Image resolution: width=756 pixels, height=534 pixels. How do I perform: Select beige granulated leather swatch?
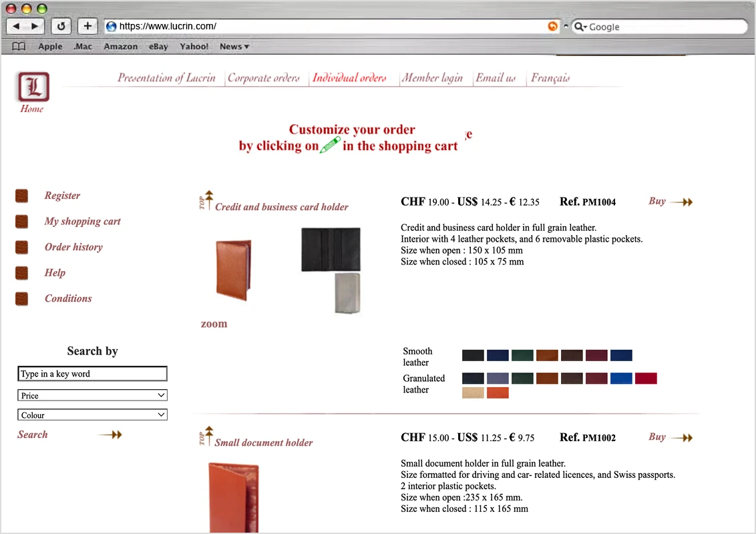tap(473, 392)
